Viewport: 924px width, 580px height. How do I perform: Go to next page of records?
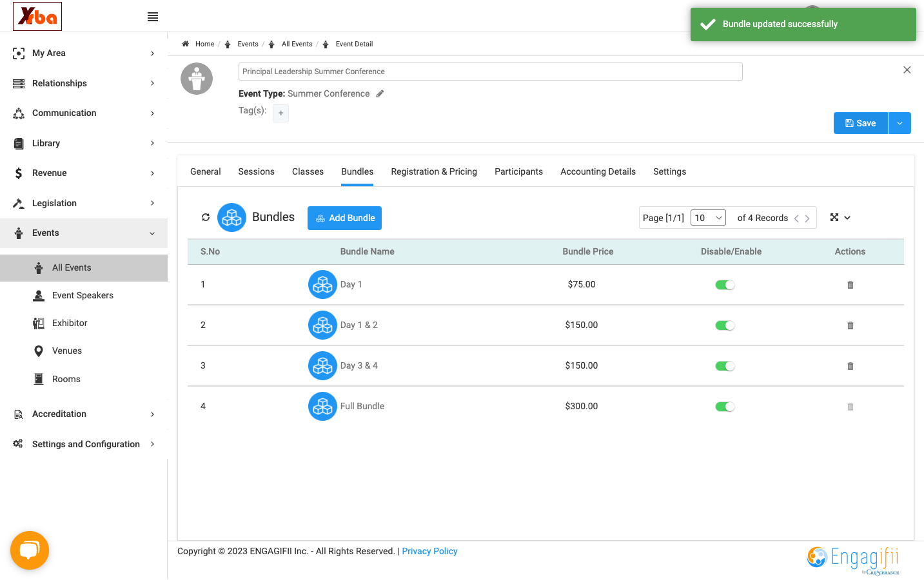coord(807,218)
